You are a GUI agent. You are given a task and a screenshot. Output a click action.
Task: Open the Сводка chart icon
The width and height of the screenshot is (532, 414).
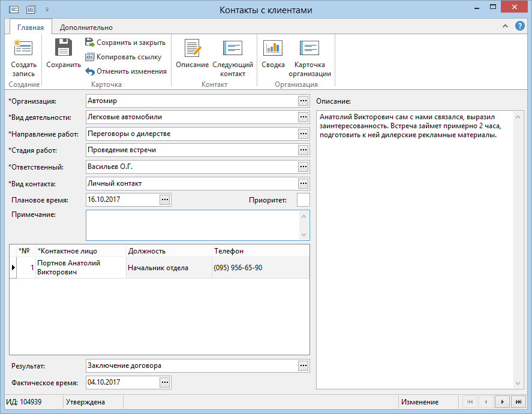point(273,48)
